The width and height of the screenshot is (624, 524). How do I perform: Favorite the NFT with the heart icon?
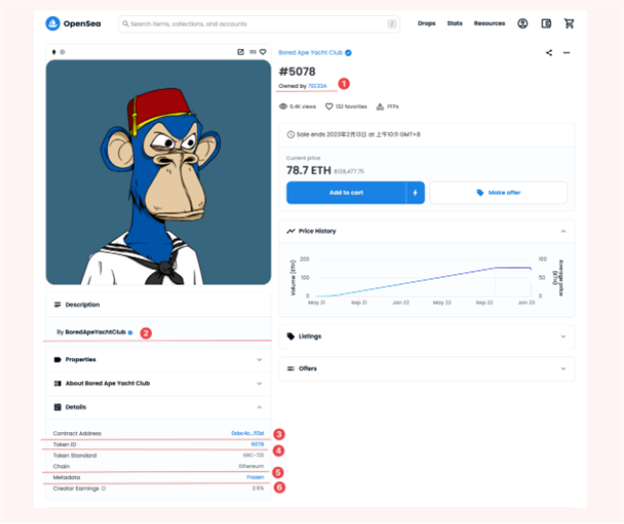point(263,52)
